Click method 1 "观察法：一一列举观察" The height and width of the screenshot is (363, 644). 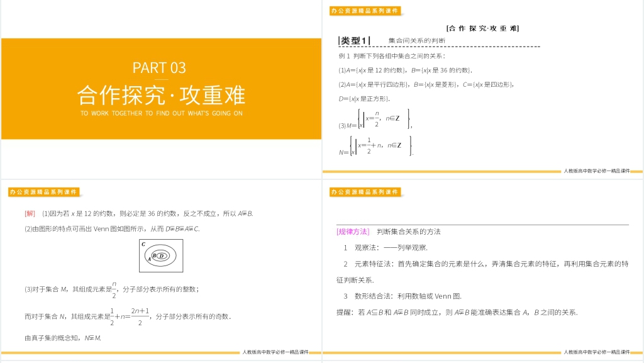[x=386, y=248]
